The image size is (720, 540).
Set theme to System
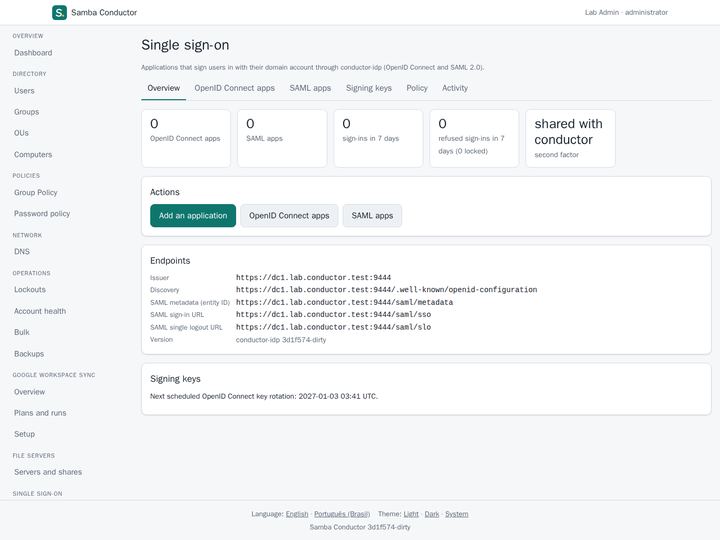(456, 514)
